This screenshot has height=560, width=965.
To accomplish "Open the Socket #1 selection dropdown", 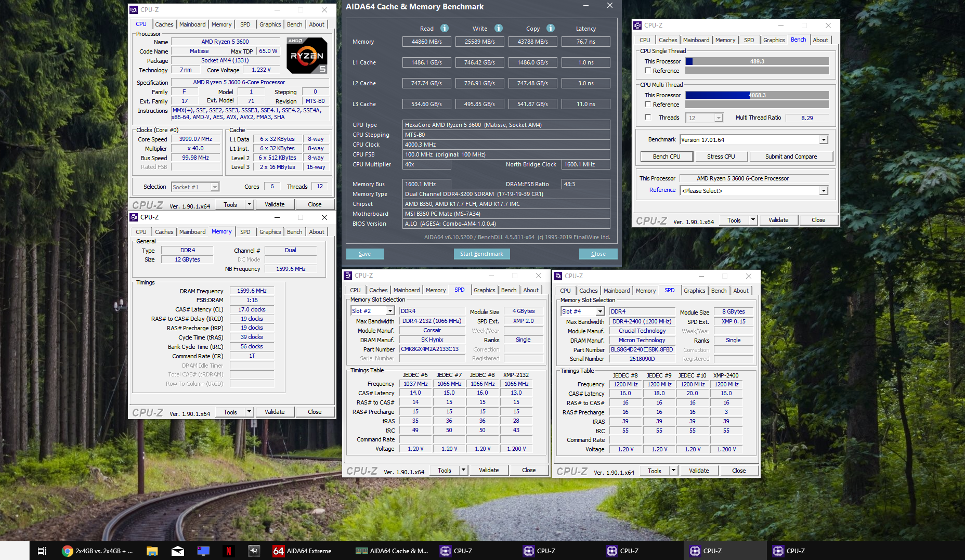I will click(x=195, y=187).
